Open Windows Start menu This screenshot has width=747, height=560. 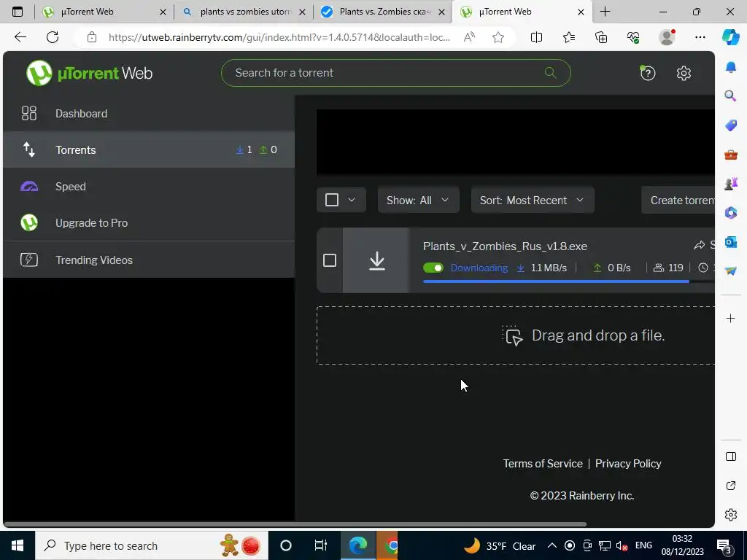click(x=18, y=545)
